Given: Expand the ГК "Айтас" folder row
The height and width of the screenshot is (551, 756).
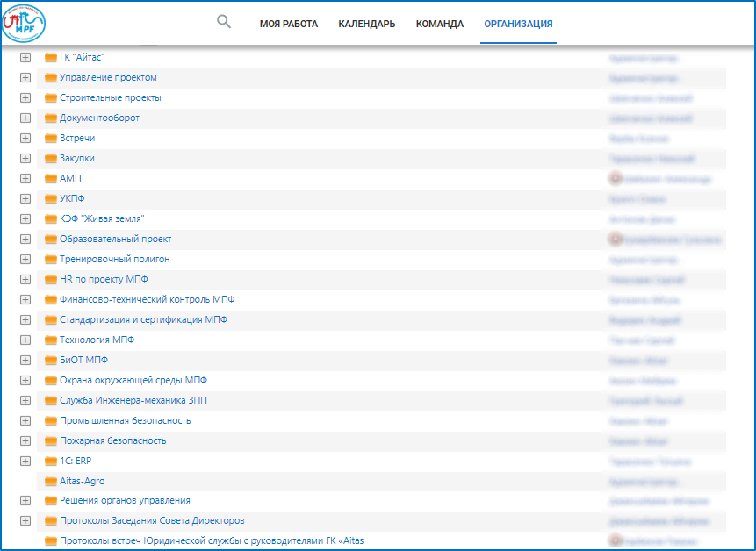Looking at the screenshot, I should (x=25, y=57).
